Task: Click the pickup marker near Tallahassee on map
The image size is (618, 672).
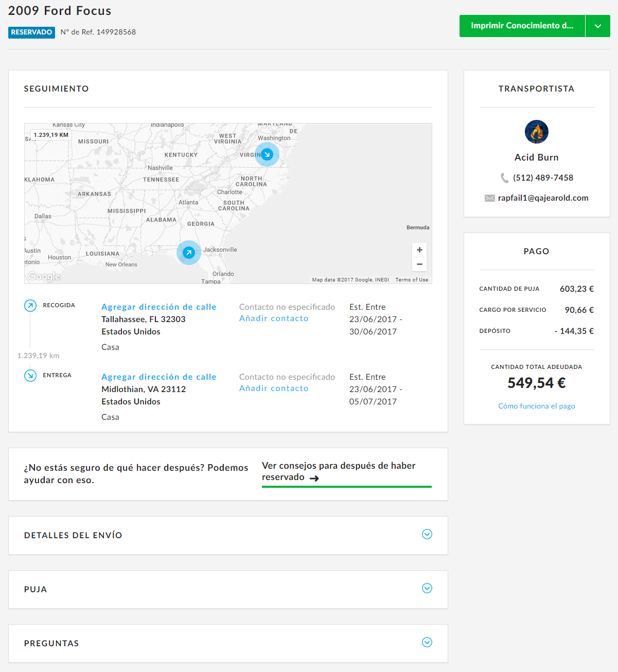Action: tap(189, 253)
